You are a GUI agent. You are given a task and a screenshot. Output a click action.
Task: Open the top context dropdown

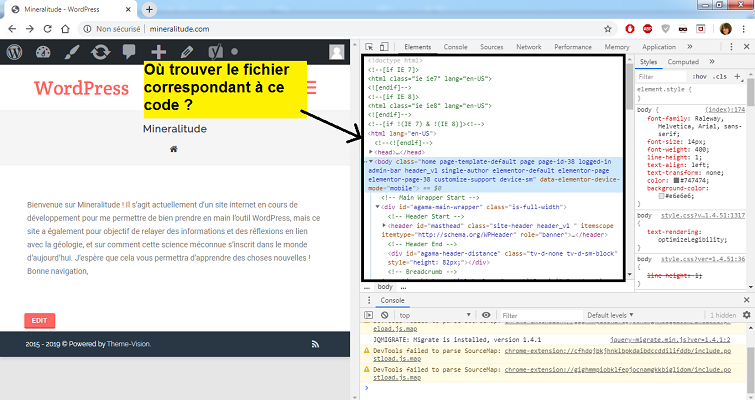(x=435, y=315)
